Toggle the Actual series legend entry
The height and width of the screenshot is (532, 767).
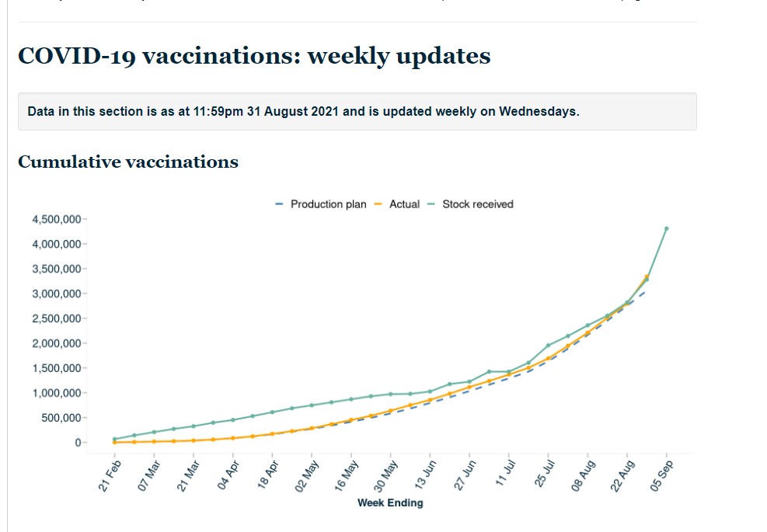[404, 204]
